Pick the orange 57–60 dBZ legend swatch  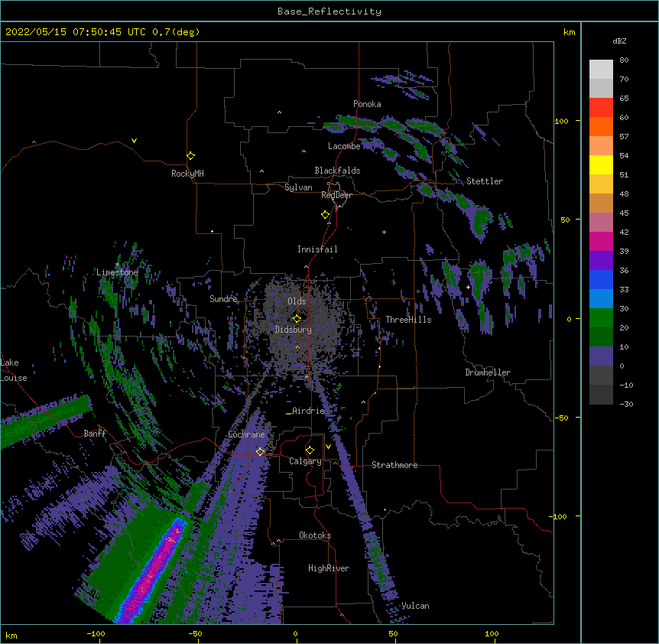(x=601, y=126)
